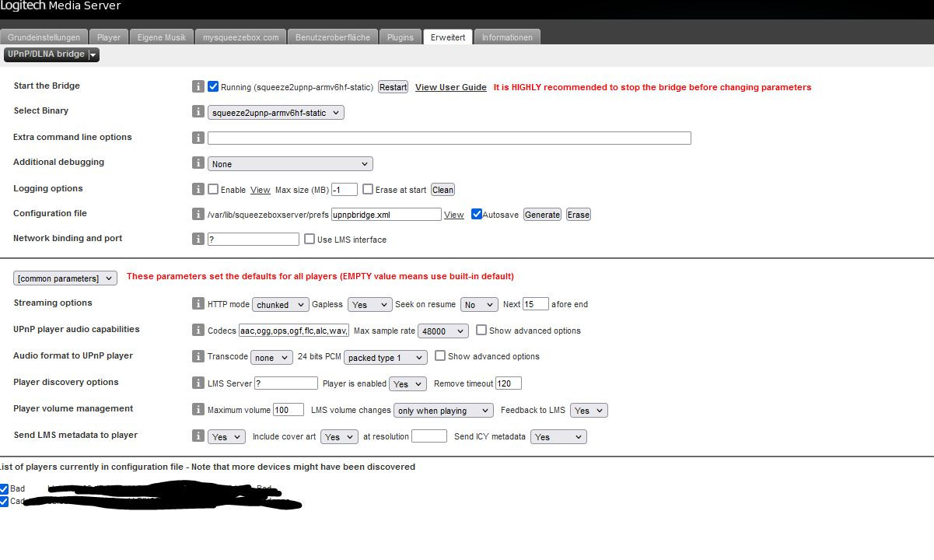Viewport: 934px width, 560px height.
Task: Click info icon for Configuration file
Action: click(x=198, y=214)
